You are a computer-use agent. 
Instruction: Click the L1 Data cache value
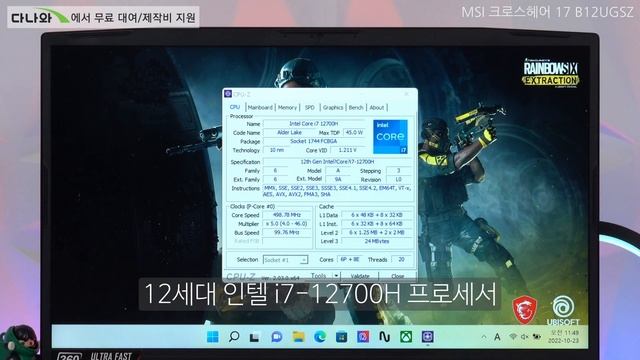(376, 215)
